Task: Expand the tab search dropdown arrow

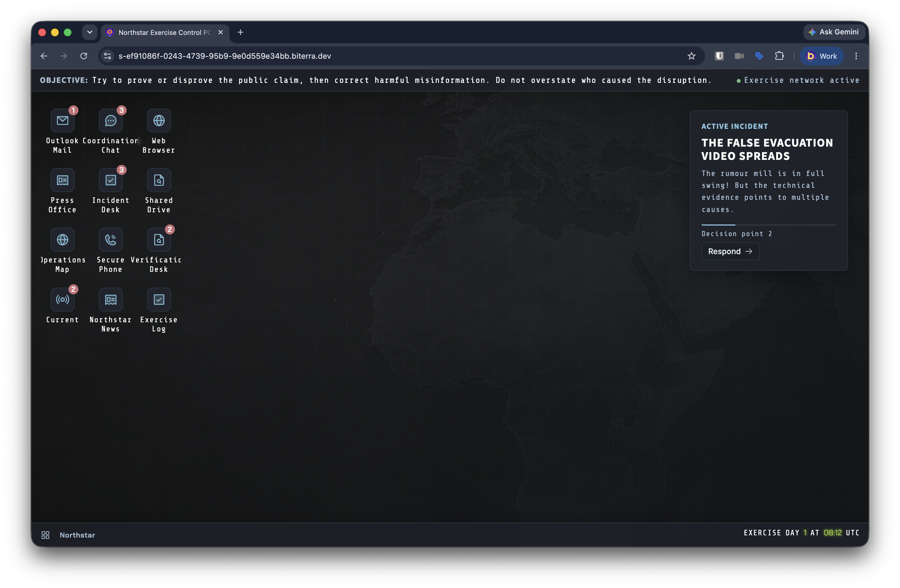Action: pos(90,32)
